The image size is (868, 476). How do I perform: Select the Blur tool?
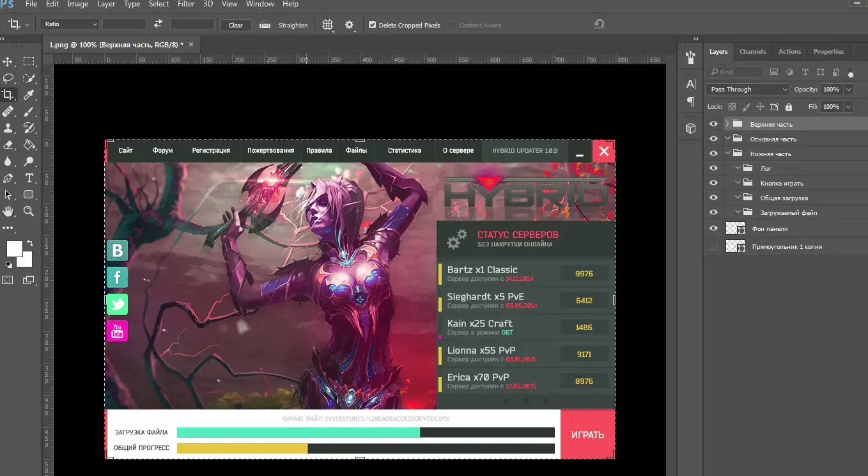click(8, 161)
